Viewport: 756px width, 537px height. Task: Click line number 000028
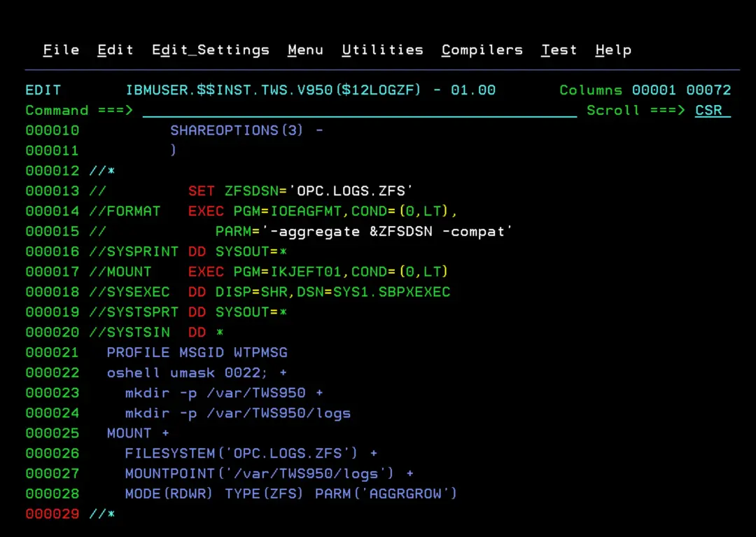(x=52, y=494)
